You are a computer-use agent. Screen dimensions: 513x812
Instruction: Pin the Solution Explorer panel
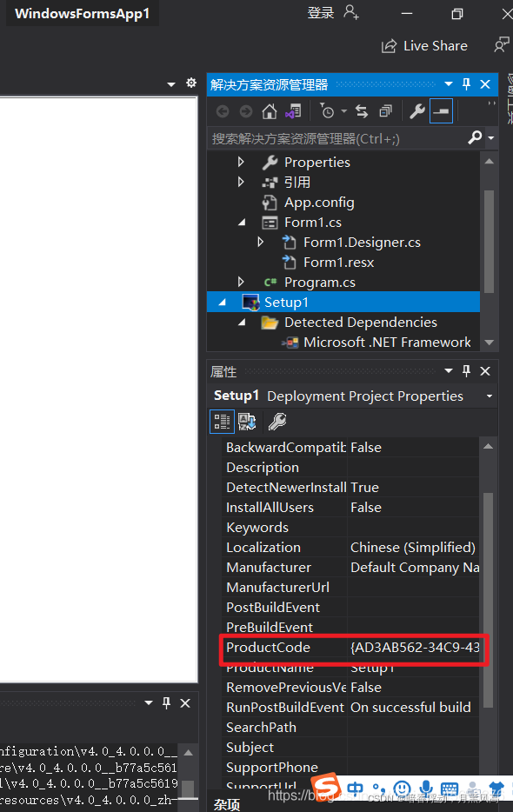(x=466, y=84)
